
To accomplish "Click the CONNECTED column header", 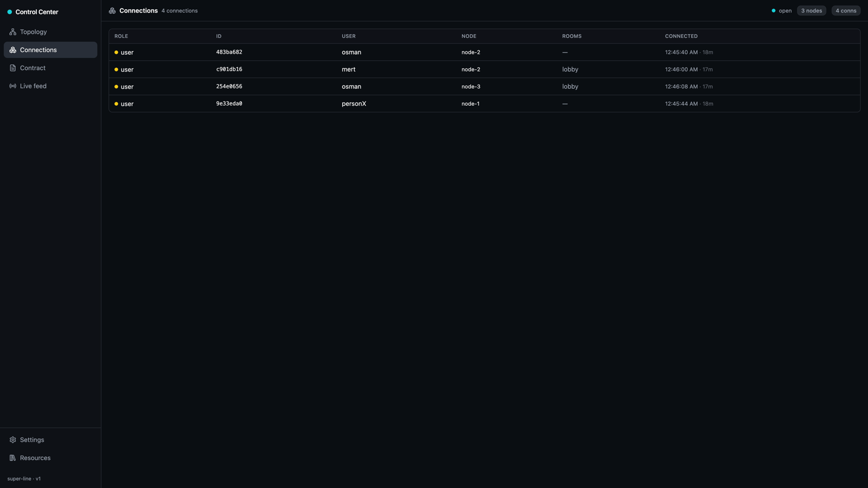I will [681, 36].
